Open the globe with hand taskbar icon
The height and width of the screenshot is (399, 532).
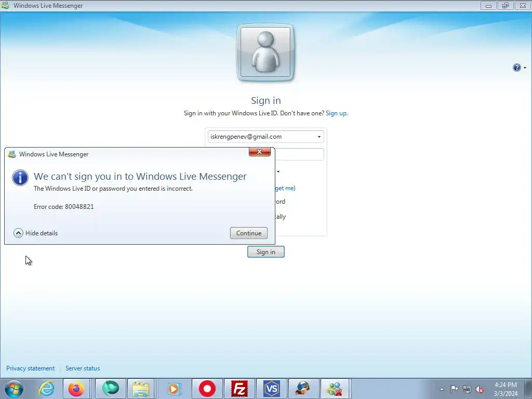303,389
